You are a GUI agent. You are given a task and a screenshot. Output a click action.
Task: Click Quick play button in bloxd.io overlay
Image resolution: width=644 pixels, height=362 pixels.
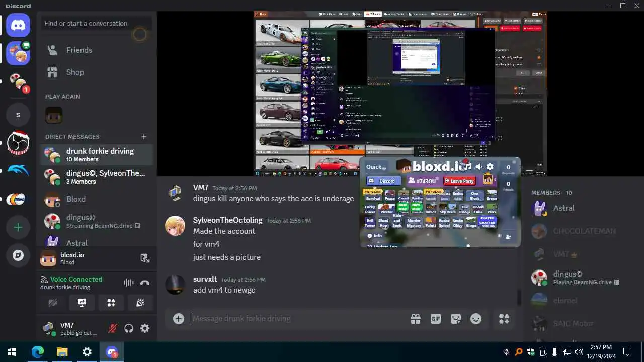375,167
